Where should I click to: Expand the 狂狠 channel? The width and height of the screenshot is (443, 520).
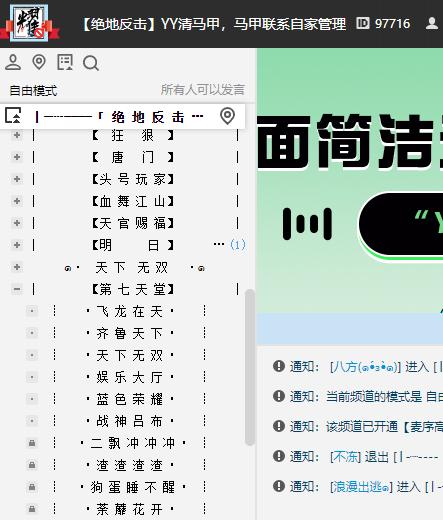(x=17, y=135)
